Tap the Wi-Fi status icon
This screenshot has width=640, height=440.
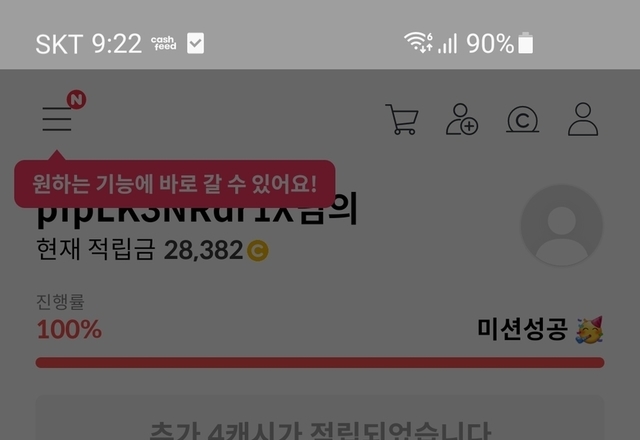click(x=418, y=42)
